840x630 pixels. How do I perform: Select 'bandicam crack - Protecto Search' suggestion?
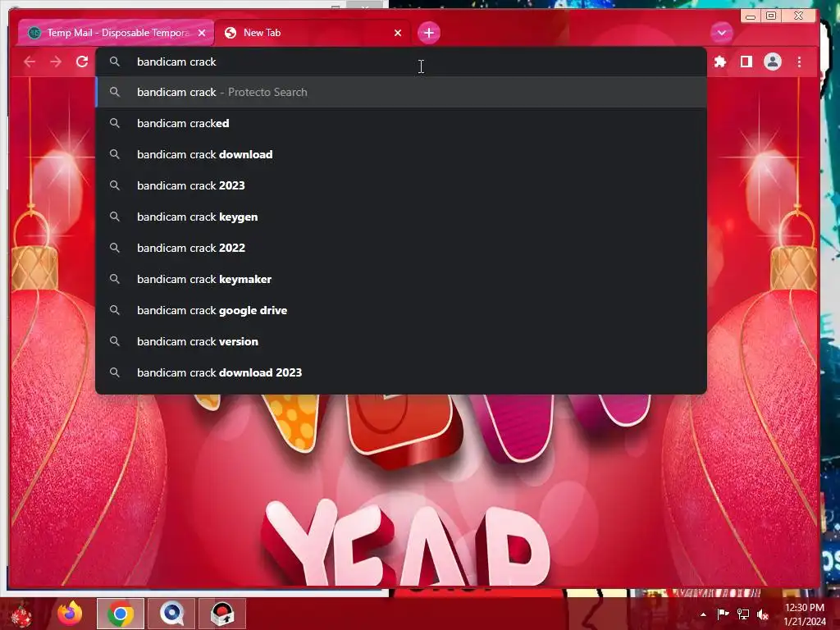tap(400, 92)
